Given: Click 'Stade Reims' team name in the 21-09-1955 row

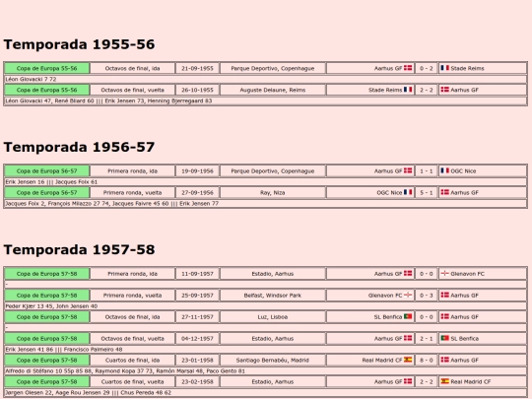Looking at the screenshot, I should [467, 68].
